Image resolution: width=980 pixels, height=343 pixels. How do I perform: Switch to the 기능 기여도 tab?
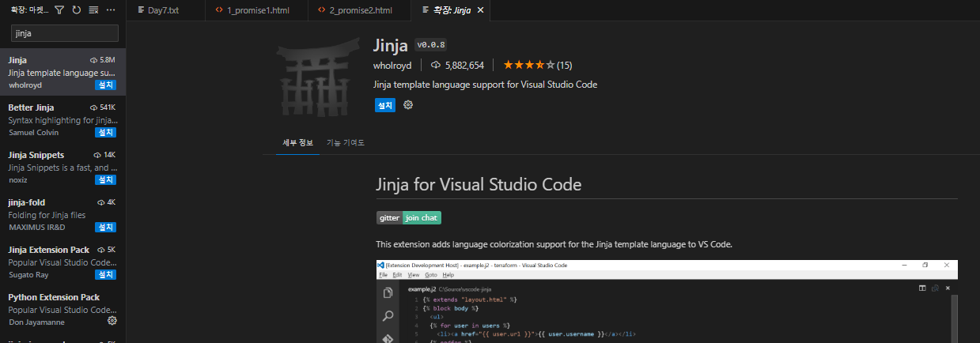346,143
